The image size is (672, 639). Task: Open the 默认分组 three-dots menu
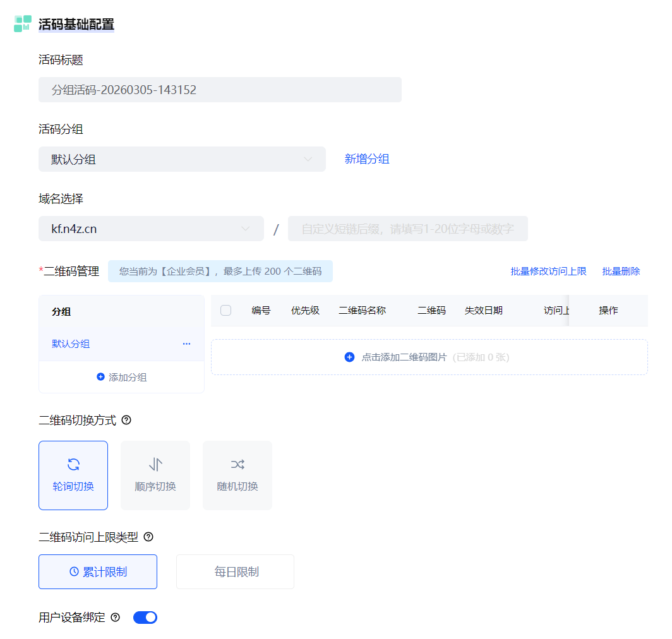(x=186, y=344)
